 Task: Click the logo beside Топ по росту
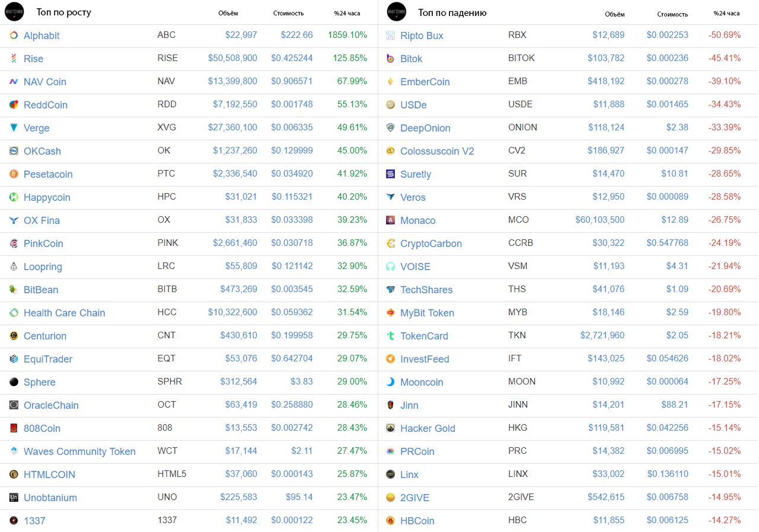(14, 12)
